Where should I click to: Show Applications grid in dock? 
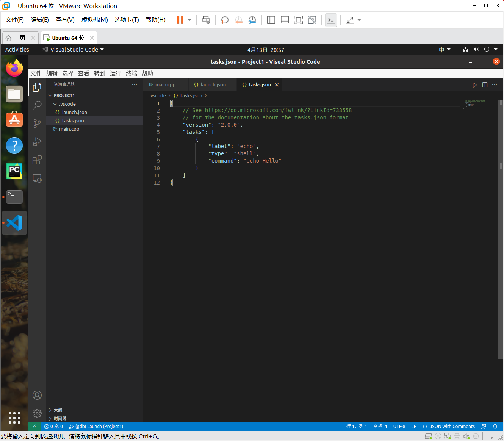pyautogui.click(x=14, y=418)
